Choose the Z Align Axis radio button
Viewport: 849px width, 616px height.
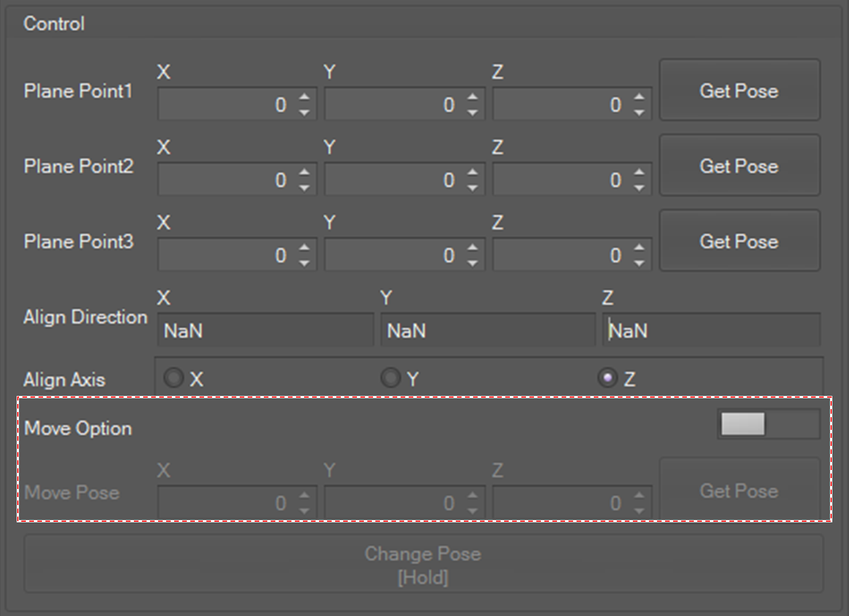pos(607,378)
